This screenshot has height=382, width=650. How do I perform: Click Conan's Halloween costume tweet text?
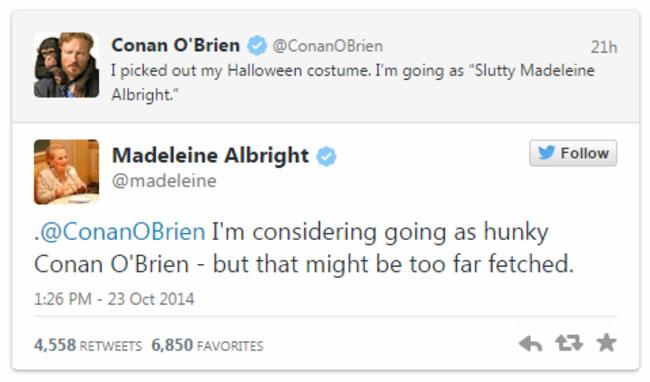click(x=353, y=82)
